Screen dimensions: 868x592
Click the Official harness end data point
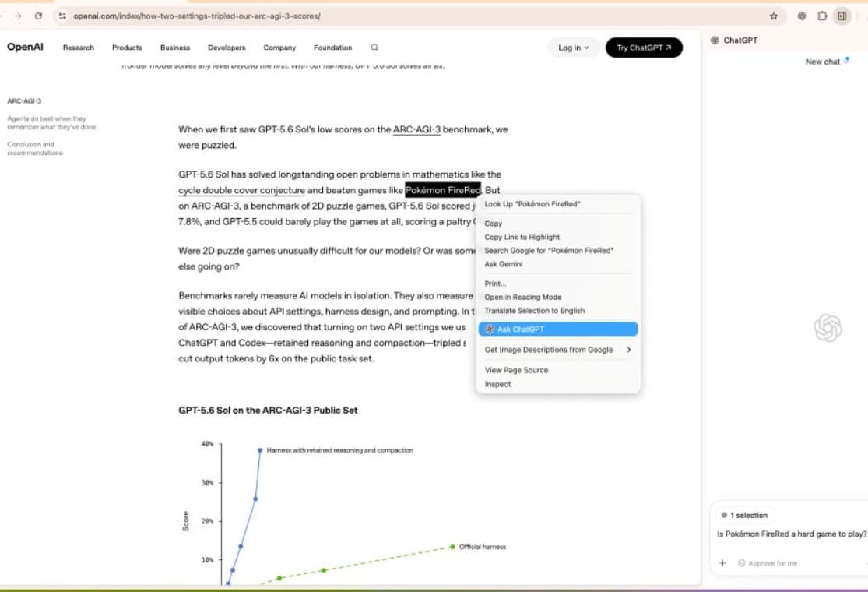(452, 547)
